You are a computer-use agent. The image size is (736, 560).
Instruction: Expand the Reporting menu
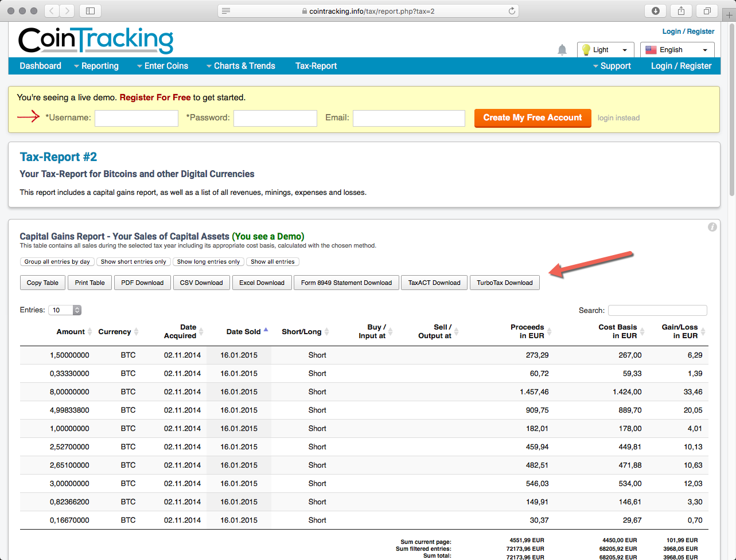96,66
